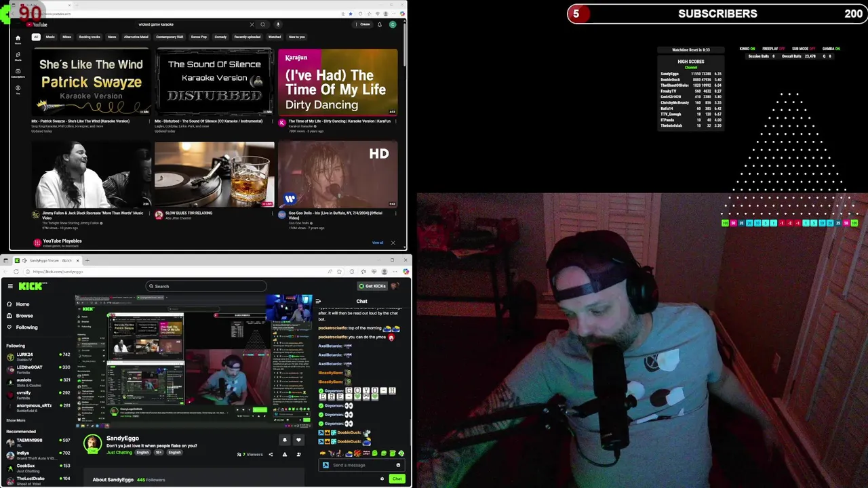Open options for Sound Of Silence mix
868x488 pixels.
point(273,121)
